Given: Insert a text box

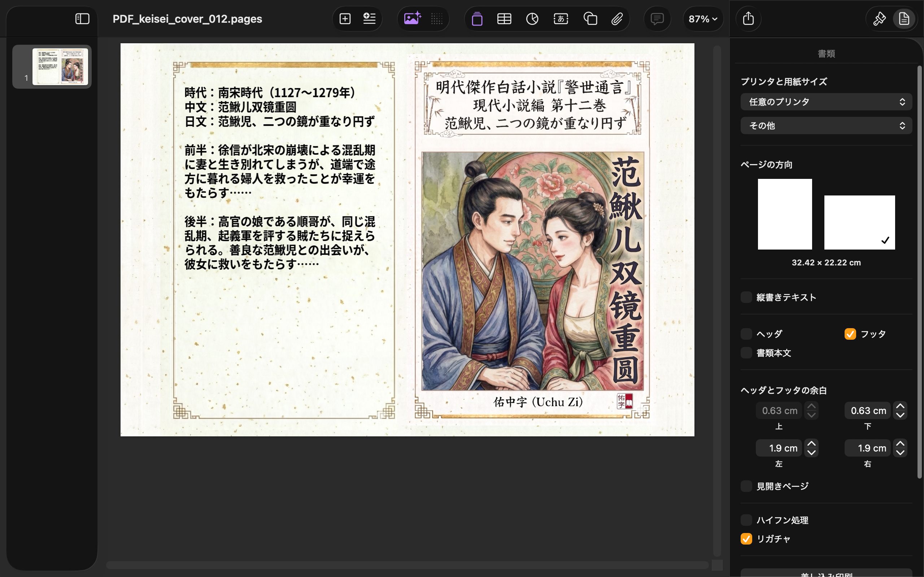Looking at the screenshot, I should pyautogui.click(x=561, y=19).
